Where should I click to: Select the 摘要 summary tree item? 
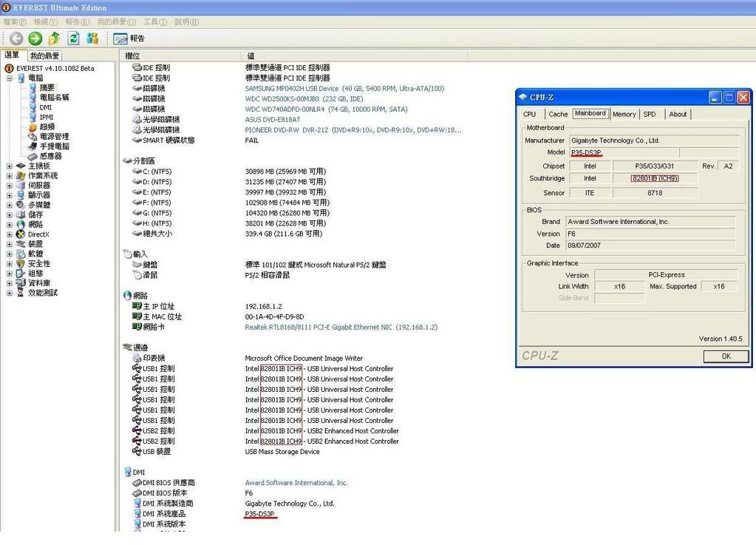pyautogui.click(x=47, y=87)
